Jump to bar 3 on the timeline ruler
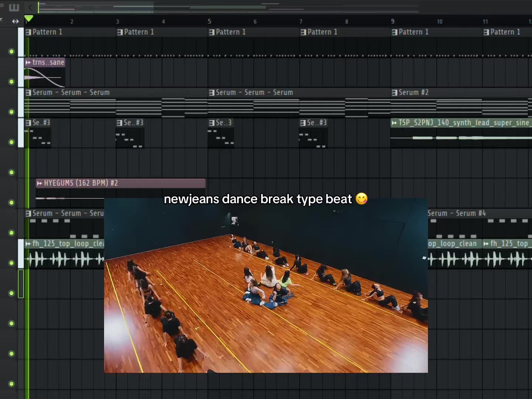Screen dimensions: 532x399 point(117,21)
